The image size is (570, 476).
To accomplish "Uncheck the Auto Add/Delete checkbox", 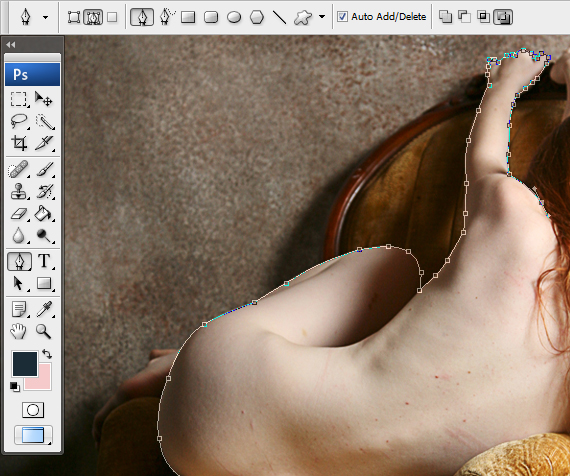I will coord(342,17).
